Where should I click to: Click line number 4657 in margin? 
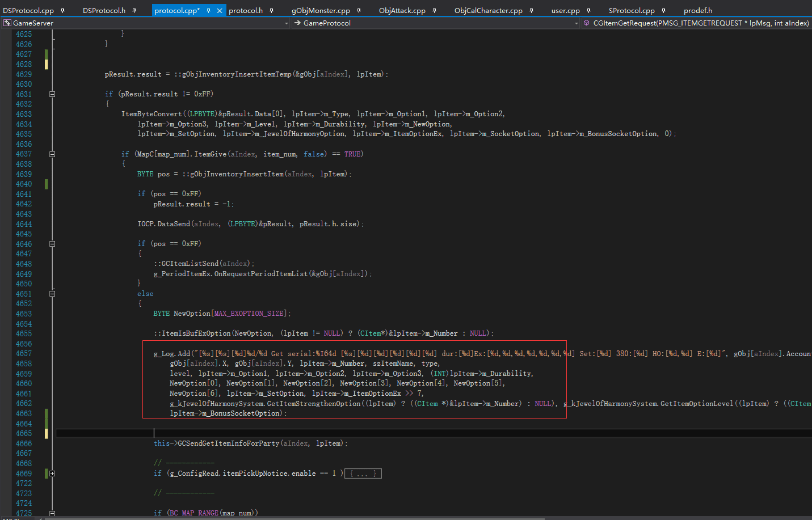(24, 354)
